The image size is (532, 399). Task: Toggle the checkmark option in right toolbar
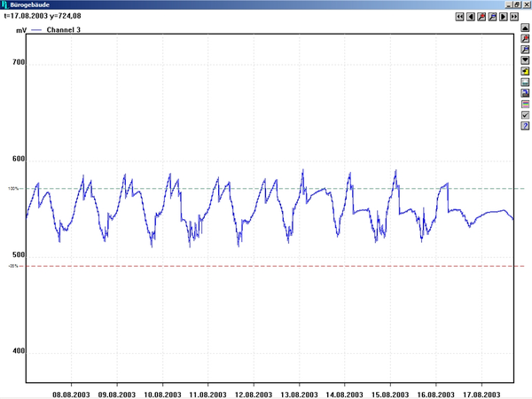click(525, 114)
